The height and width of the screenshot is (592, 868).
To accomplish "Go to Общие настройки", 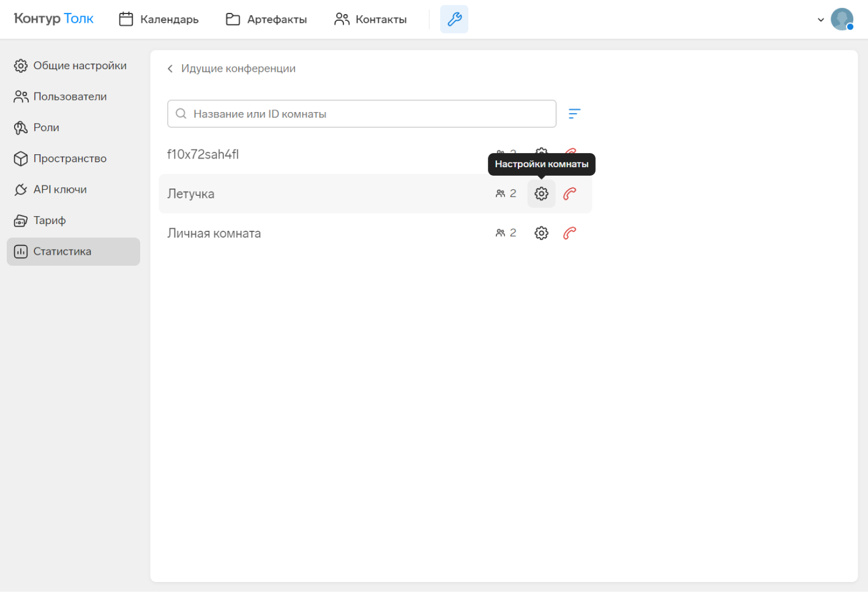I will pyautogui.click(x=73, y=66).
